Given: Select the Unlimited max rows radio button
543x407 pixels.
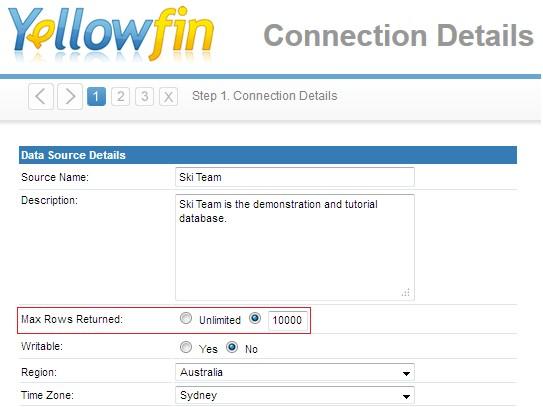Looking at the screenshot, I should (x=186, y=318).
